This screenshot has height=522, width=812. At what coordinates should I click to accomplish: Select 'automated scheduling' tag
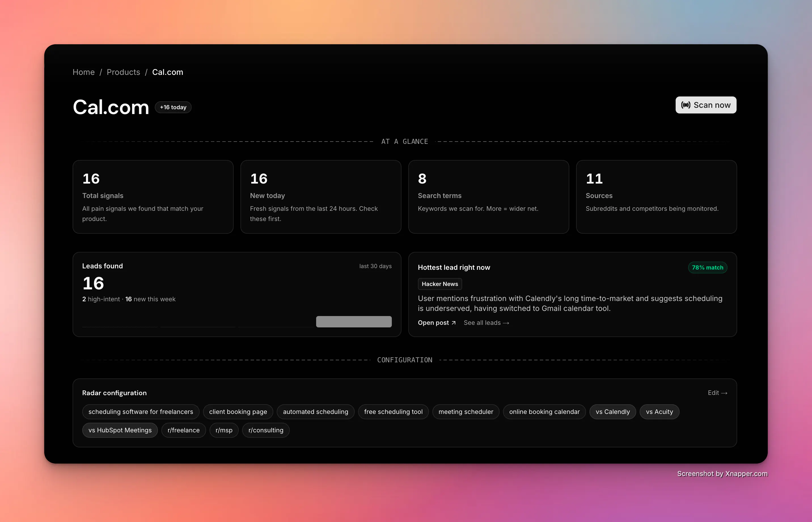(x=315, y=412)
